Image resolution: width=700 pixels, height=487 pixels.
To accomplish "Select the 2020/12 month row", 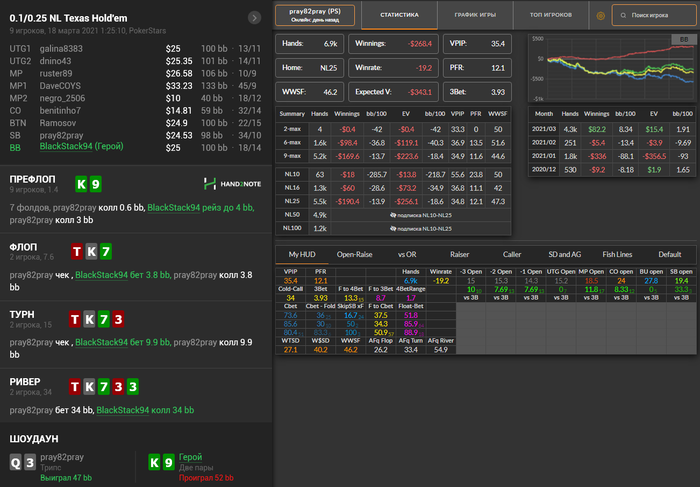I will click(612, 170).
